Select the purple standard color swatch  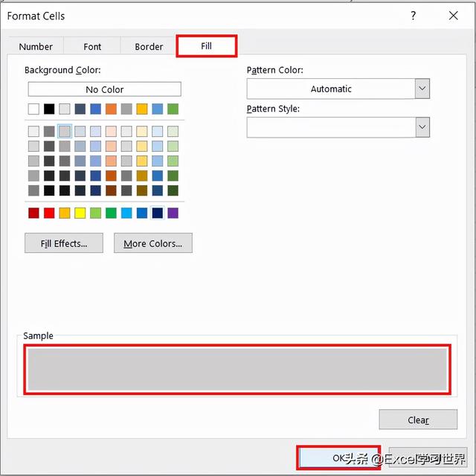pos(173,213)
